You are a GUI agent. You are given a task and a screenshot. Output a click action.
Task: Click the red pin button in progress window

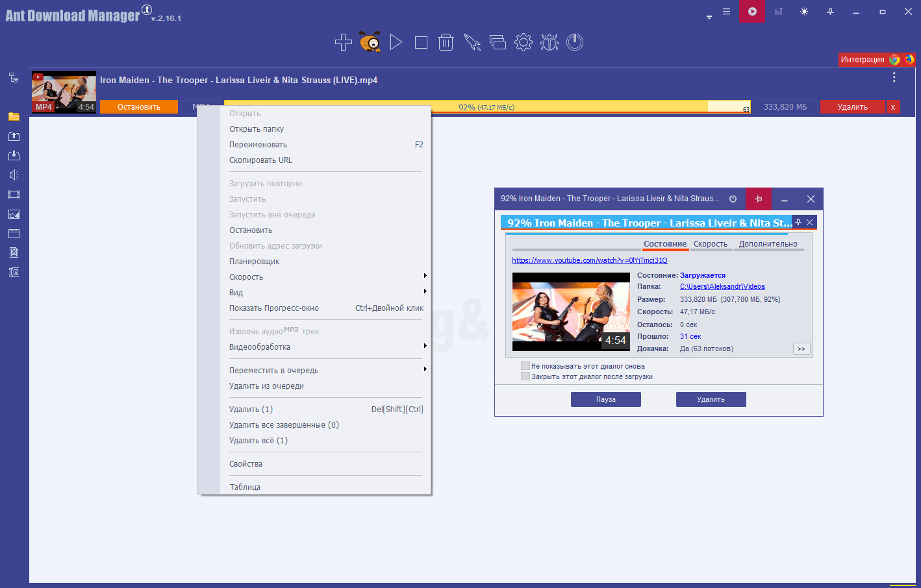(x=759, y=199)
